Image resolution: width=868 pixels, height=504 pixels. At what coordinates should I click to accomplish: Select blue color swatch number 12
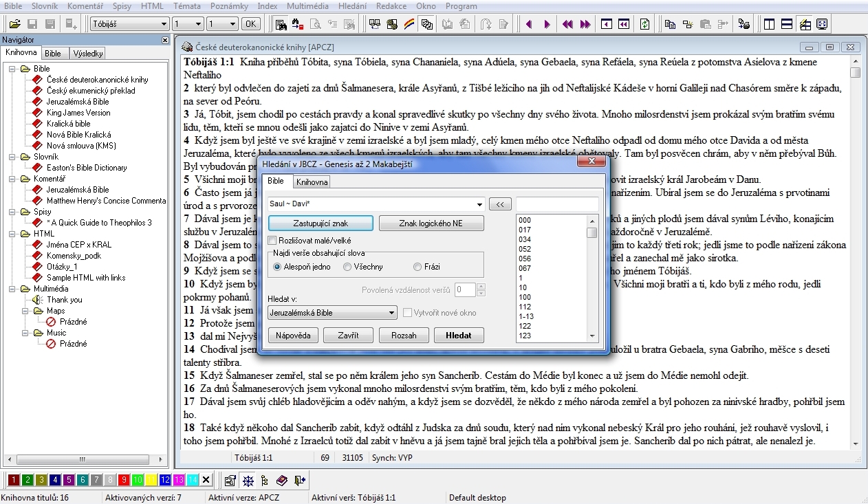pos(165,480)
